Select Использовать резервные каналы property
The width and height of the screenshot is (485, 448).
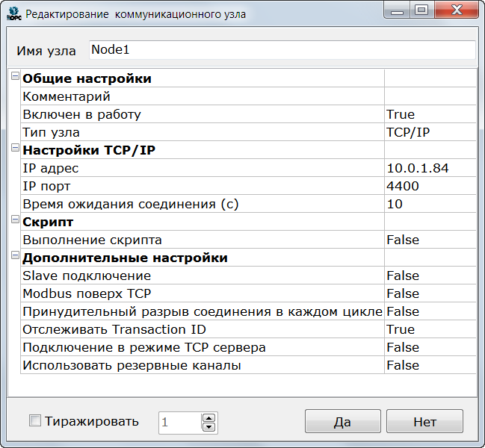pyautogui.click(x=203, y=365)
